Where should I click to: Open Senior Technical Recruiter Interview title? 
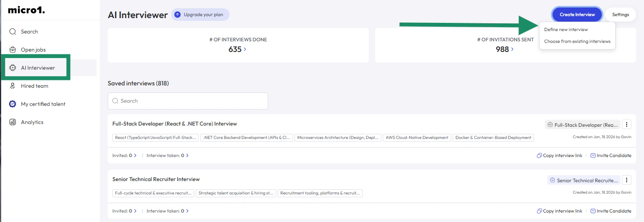[x=156, y=179]
